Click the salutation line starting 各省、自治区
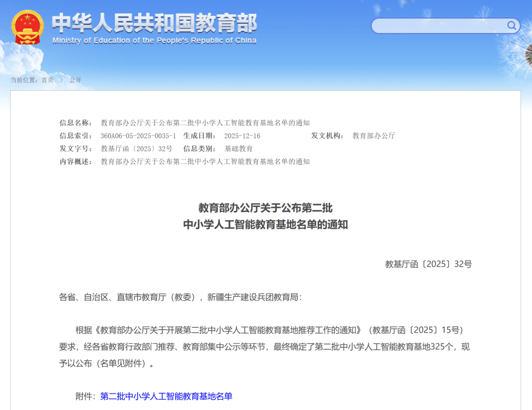Viewport: 532px width, 410px height. (x=180, y=297)
